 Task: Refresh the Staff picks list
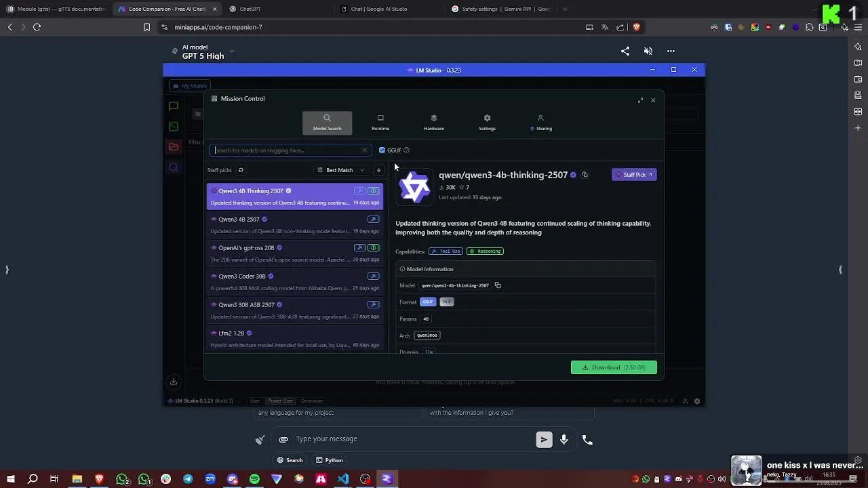241,170
